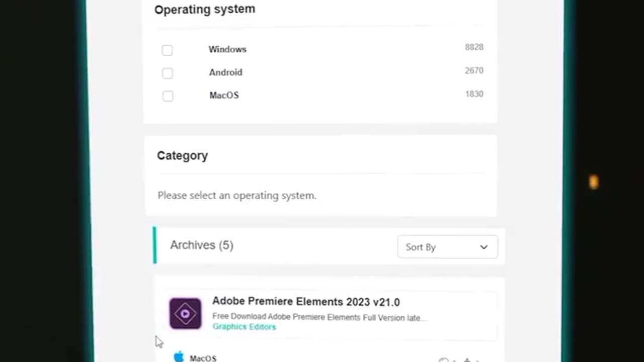Click the Operating system section heading
644x362 pixels.
[205, 9]
